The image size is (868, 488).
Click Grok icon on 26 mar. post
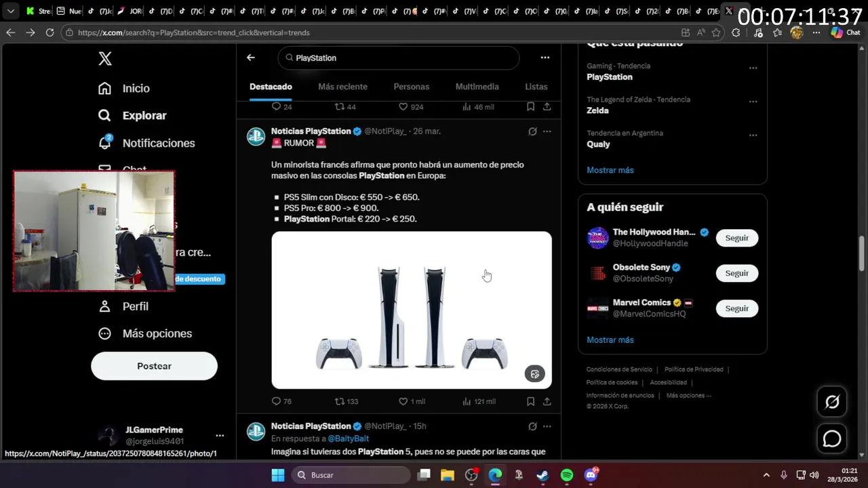(532, 131)
